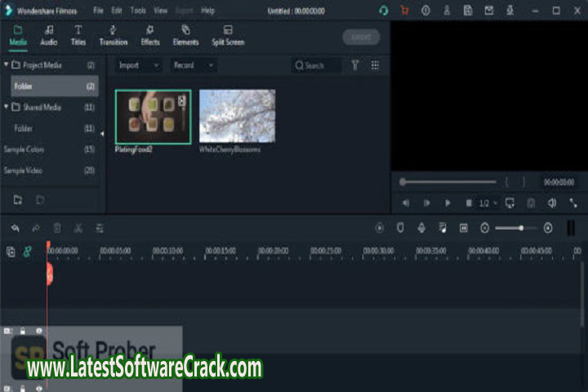Open the Import dropdown
Screen dimensions: 588x392
pos(137,65)
